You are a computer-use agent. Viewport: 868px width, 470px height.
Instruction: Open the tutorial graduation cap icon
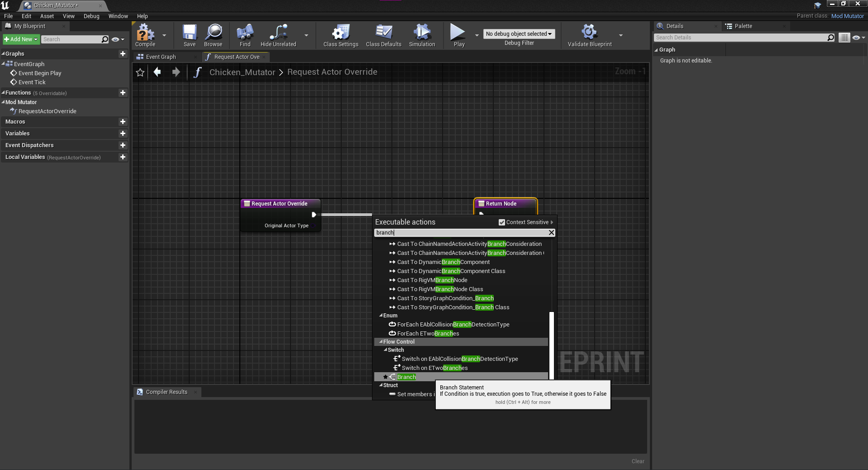pos(818,5)
